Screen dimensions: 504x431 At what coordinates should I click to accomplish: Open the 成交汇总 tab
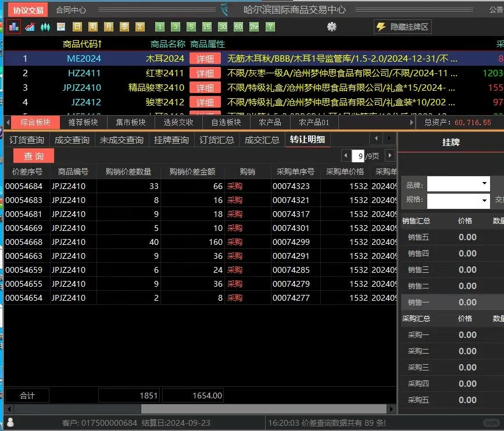pyautogui.click(x=262, y=140)
